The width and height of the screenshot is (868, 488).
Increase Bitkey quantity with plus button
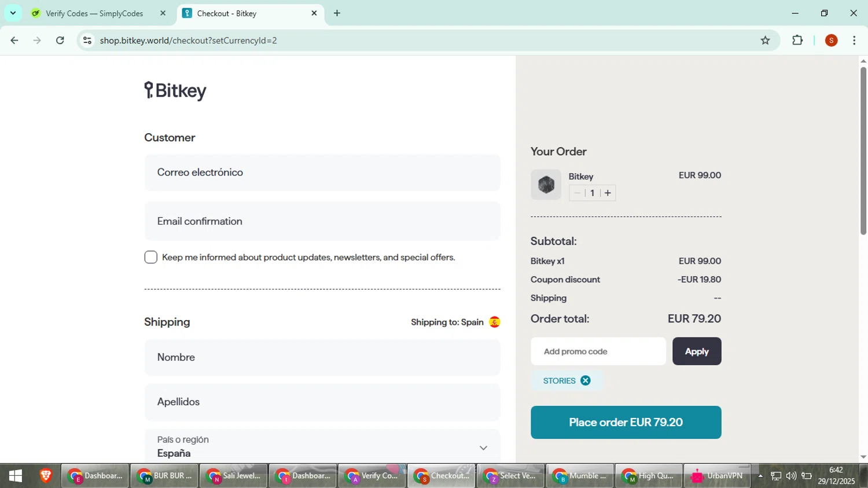[608, 193]
